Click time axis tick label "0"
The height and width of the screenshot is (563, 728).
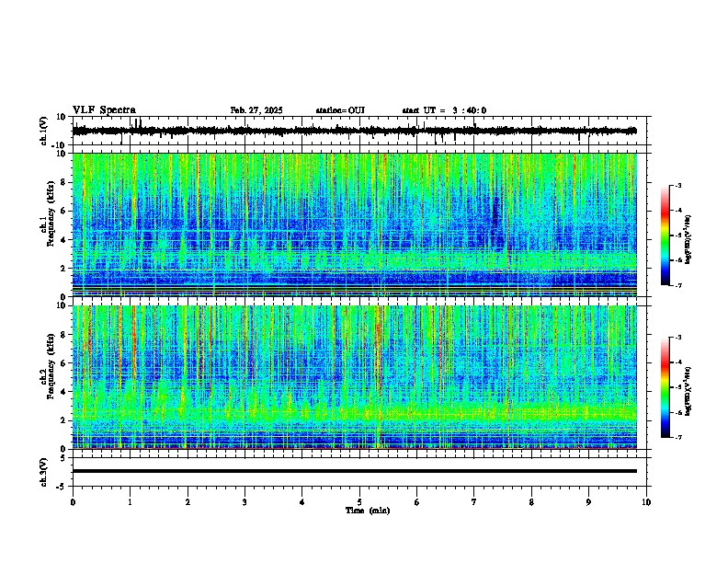[x=73, y=502]
